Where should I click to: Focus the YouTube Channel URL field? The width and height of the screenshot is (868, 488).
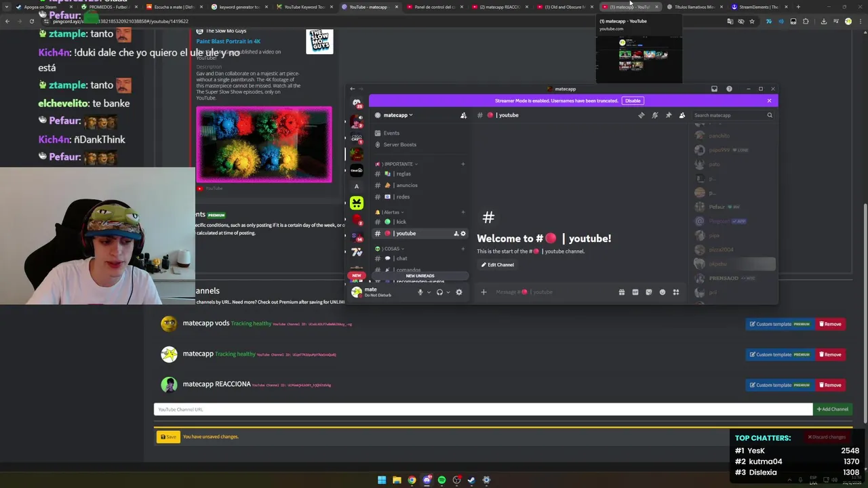pos(483,409)
